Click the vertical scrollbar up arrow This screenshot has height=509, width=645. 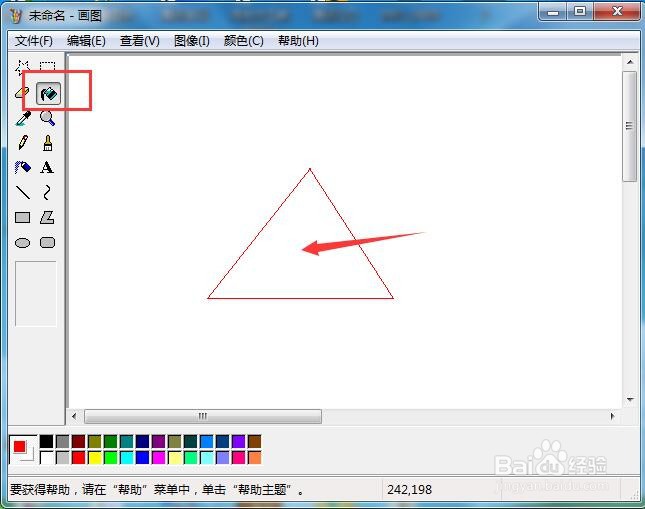pyautogui.click(x=630, y=62)
